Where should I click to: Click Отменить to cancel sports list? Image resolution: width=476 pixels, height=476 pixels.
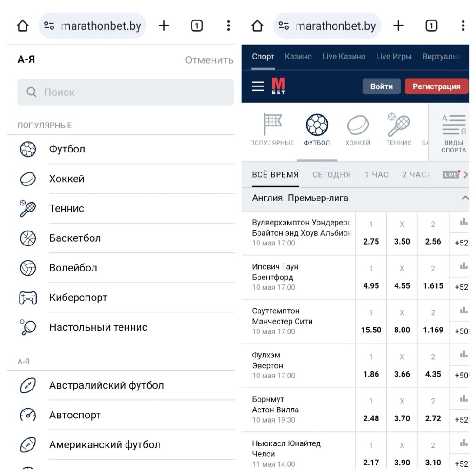[x=210, y=60]
